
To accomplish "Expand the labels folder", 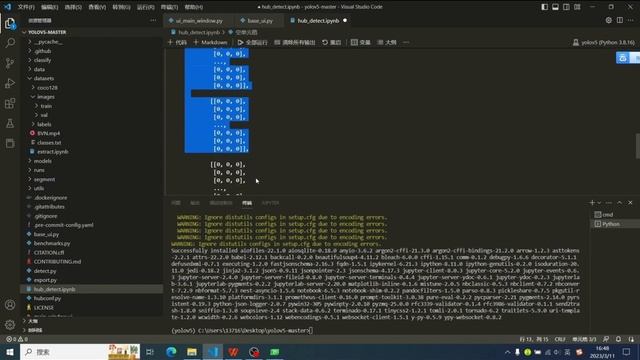I will (x=44, y=124).
